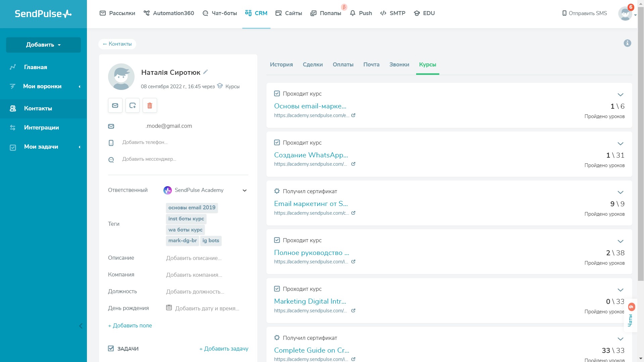Click the page vertical scrollbar
The image size is (644, 362).
[641, 144]
